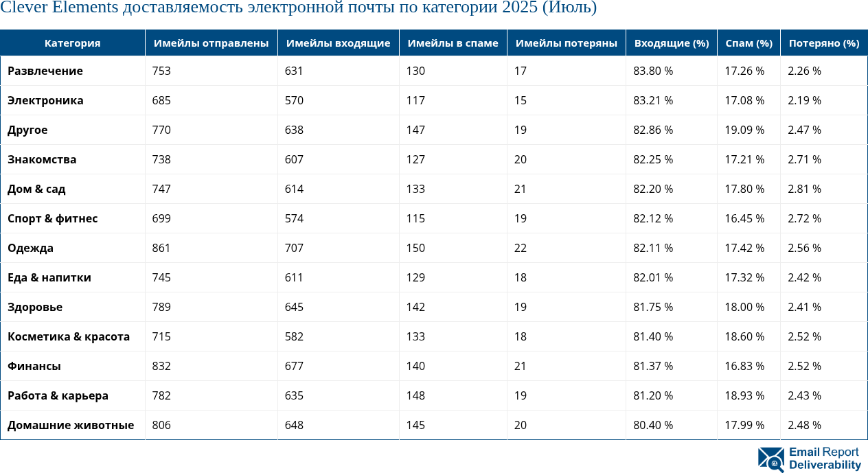Click inbox percent 80.40 % for Домашние животные
Viewport: 868px width, 473px height.
pyautogui.click(x=653, y=425)
